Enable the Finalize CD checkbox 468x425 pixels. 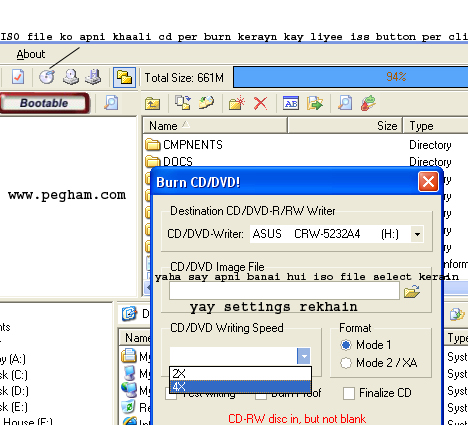pyautogui.click(x=349, y=393)
